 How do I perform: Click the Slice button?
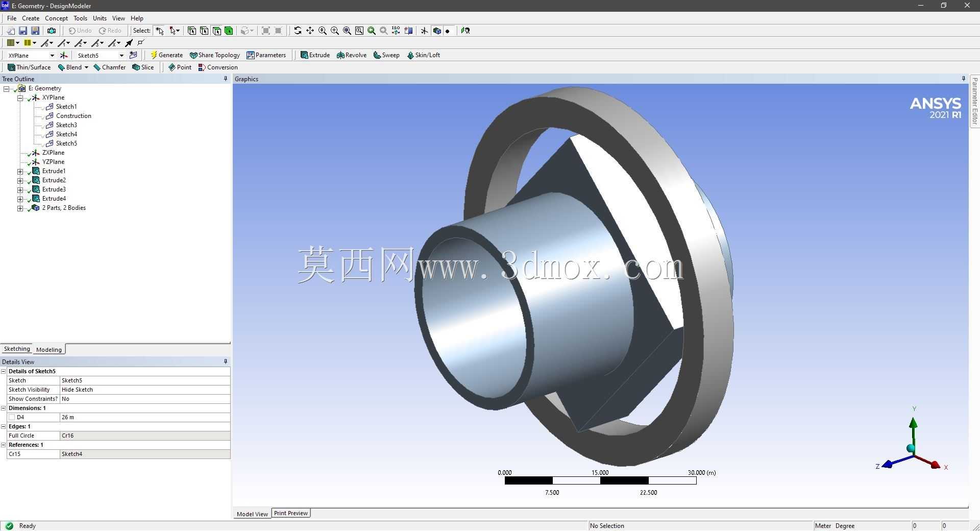point(143,67)
